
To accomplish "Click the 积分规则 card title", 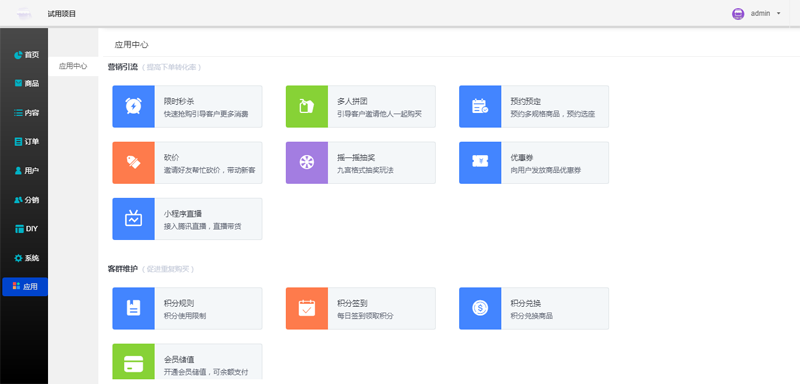I will [x=179, y=303].
